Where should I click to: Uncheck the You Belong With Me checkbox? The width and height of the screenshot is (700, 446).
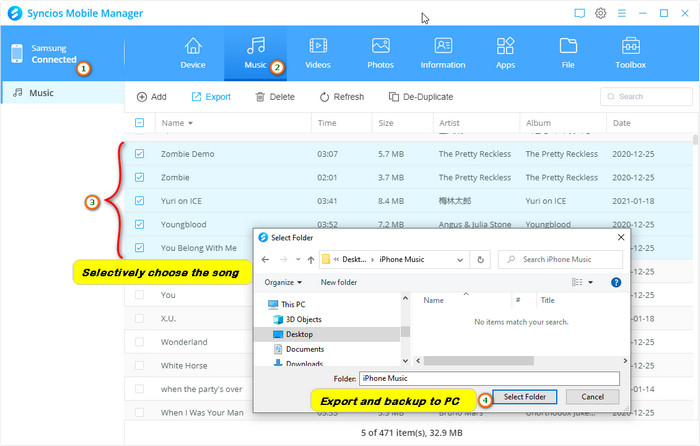pyautogui.click(x=139, y=247)
